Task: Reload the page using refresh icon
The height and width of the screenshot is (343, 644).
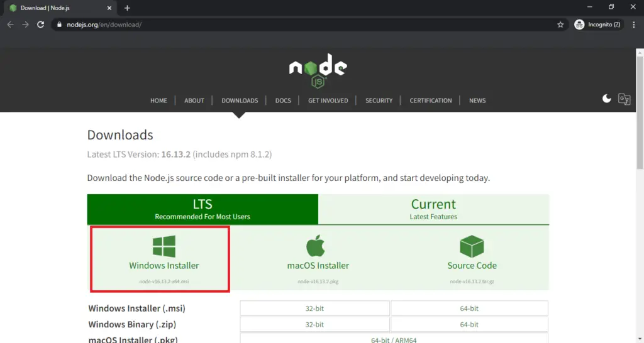Action: pyautogui.click(x=41, y=24)
